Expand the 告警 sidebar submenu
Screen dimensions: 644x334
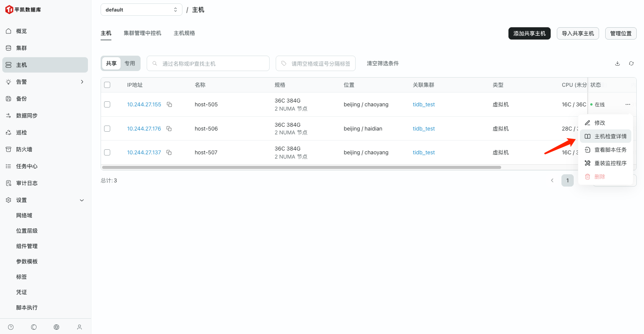82,82
